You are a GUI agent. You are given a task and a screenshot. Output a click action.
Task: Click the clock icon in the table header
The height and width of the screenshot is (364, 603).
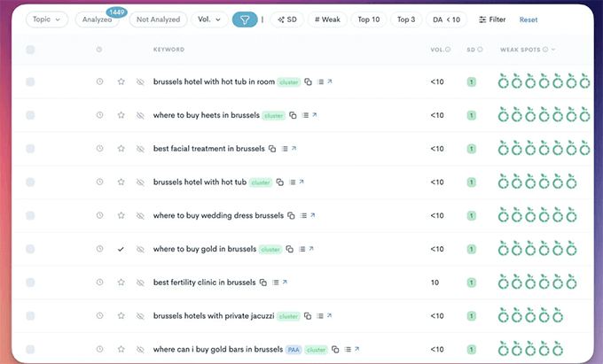click(x=99, y=50)
